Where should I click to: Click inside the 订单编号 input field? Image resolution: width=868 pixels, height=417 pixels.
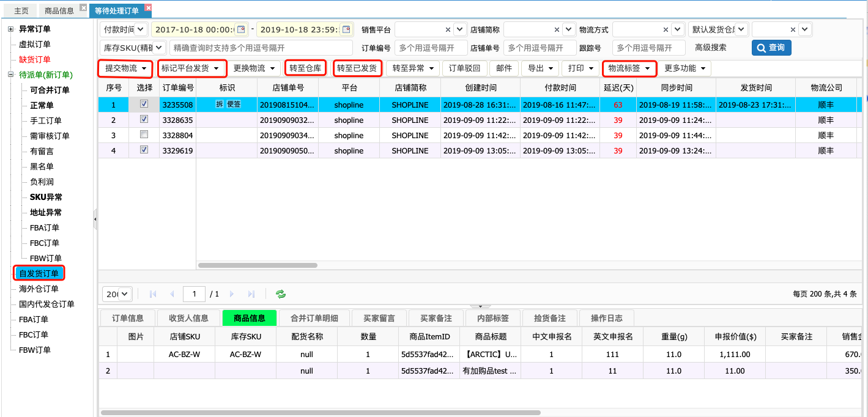tap(431, 48)
